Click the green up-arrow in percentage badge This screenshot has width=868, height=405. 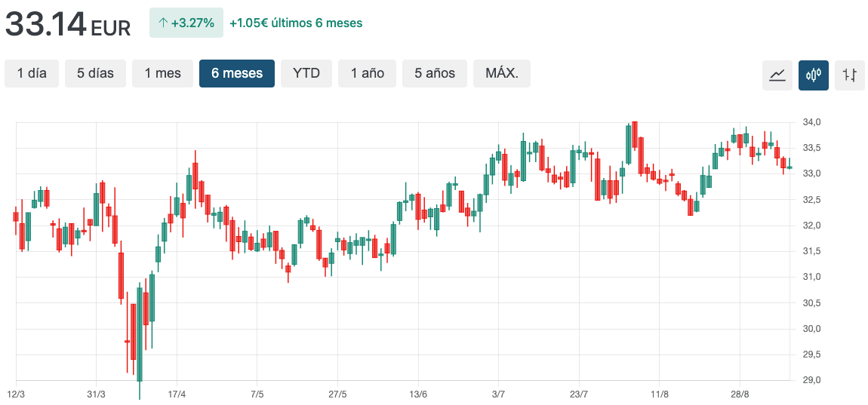[x=162, y=23]
